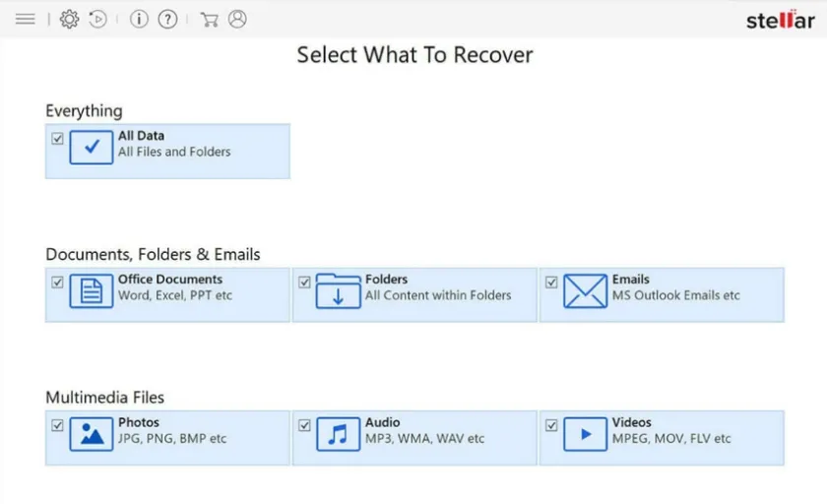Open the hamburger menu
Viewport: 827px width, 504px height.
tap(26, 19)
